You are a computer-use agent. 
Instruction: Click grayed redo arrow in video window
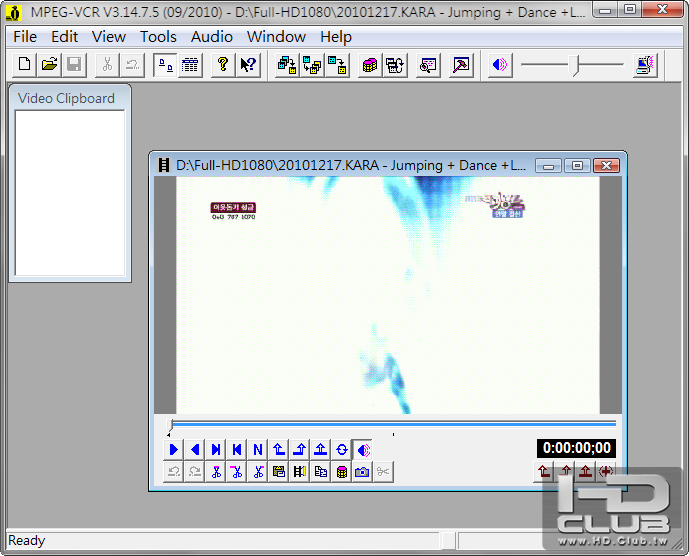pyautogui.click(x=195, y=472)
